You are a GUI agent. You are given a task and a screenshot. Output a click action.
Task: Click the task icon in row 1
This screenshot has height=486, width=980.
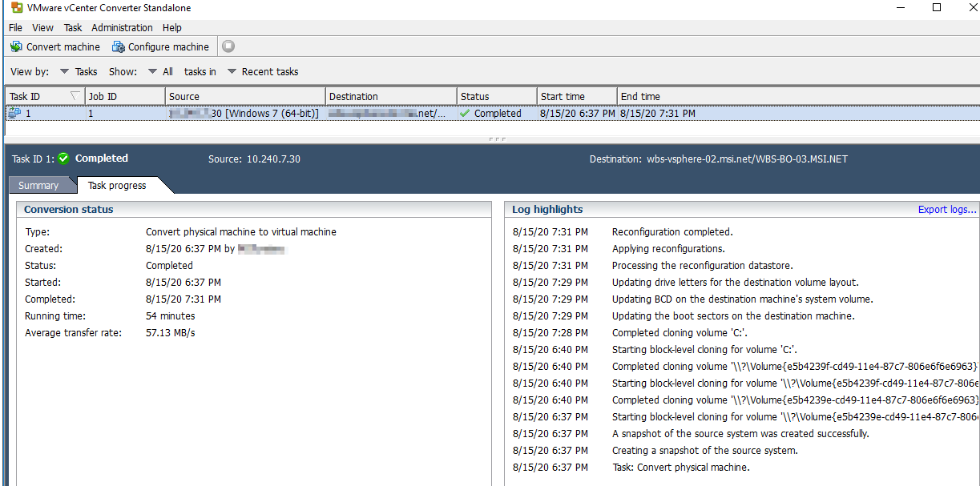[x=14, y=114]
